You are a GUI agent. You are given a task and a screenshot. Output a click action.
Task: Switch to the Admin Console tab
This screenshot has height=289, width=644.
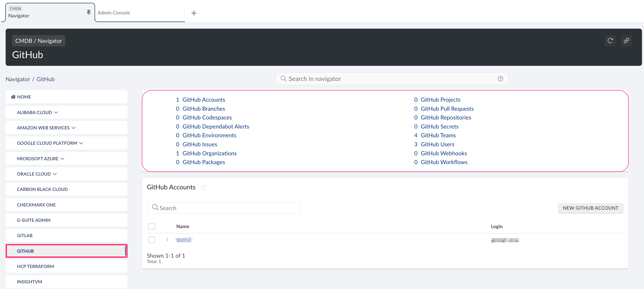pos(114,12)
